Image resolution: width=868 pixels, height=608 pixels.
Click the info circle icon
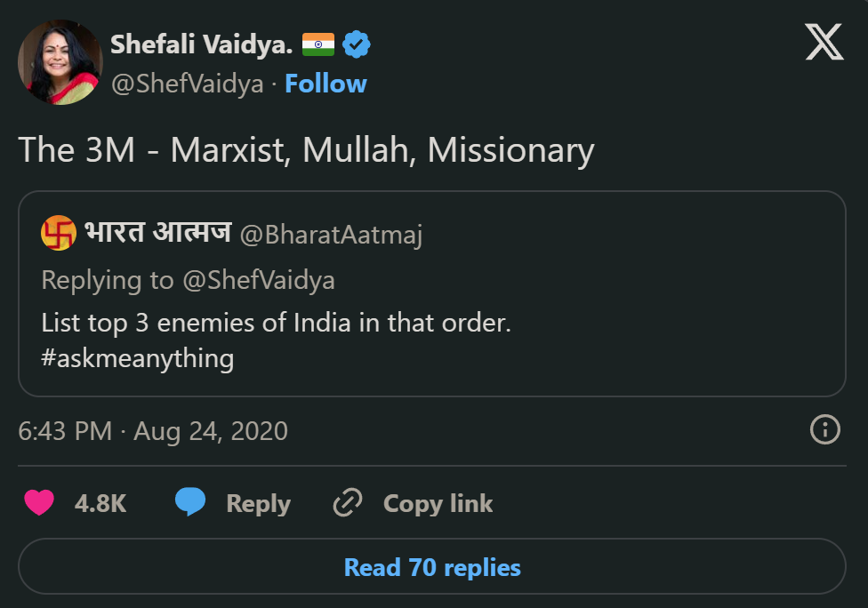tap(825, 430)
